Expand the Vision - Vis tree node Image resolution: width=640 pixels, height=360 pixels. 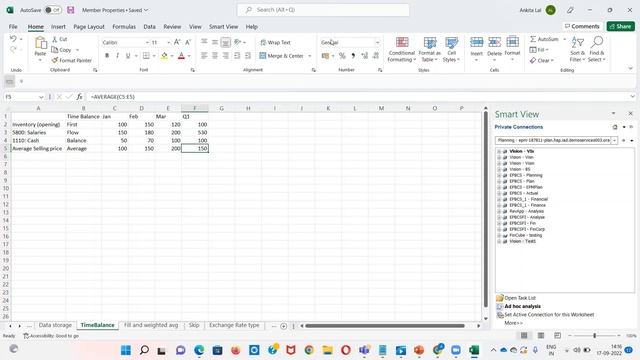pyautogui.click(x=499, y=151)
